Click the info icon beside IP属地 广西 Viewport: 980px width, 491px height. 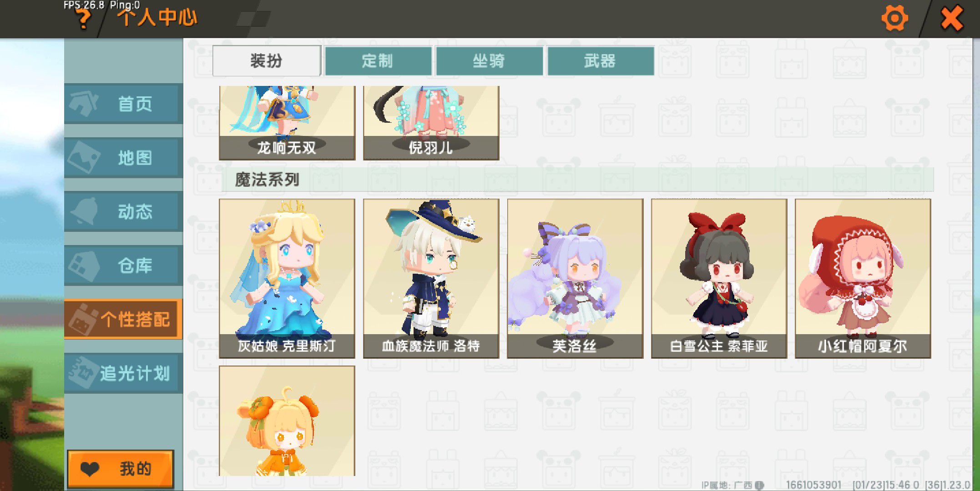(759, 485)
